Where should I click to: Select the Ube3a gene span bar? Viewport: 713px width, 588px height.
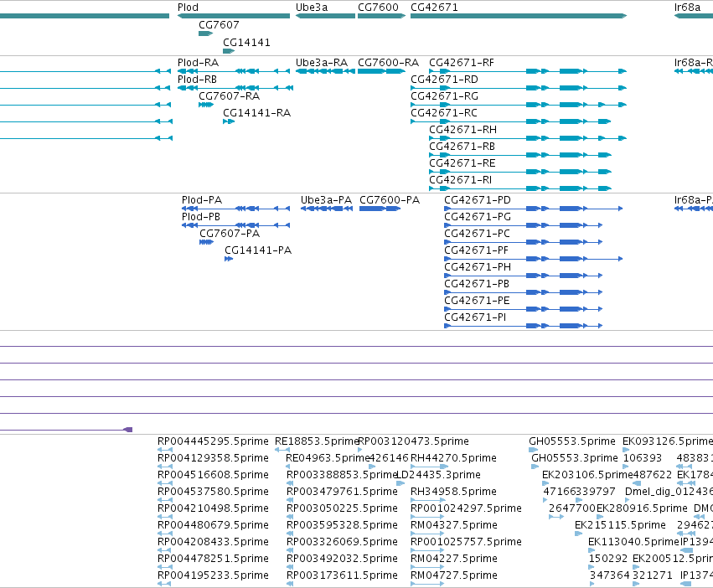(325, 16)
